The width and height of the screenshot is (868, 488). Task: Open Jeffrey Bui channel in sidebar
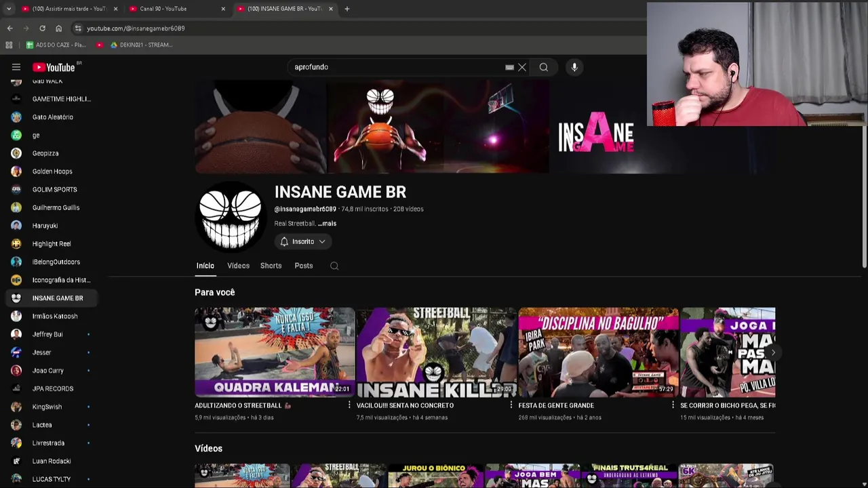tap(52, 334)
